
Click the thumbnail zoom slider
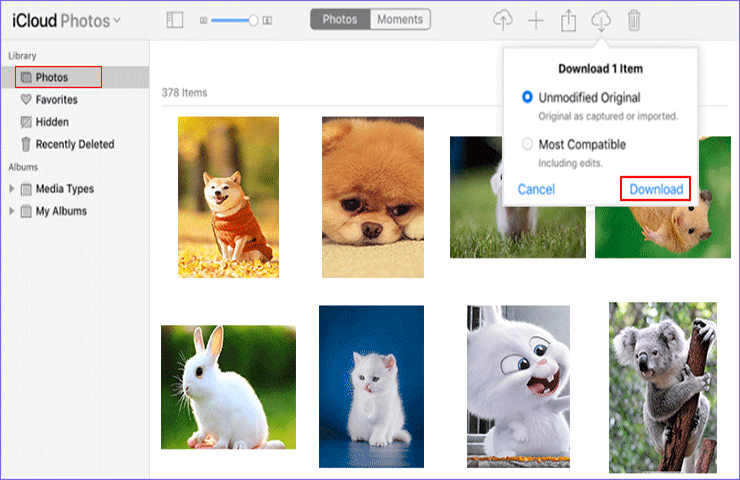[235, 20]
